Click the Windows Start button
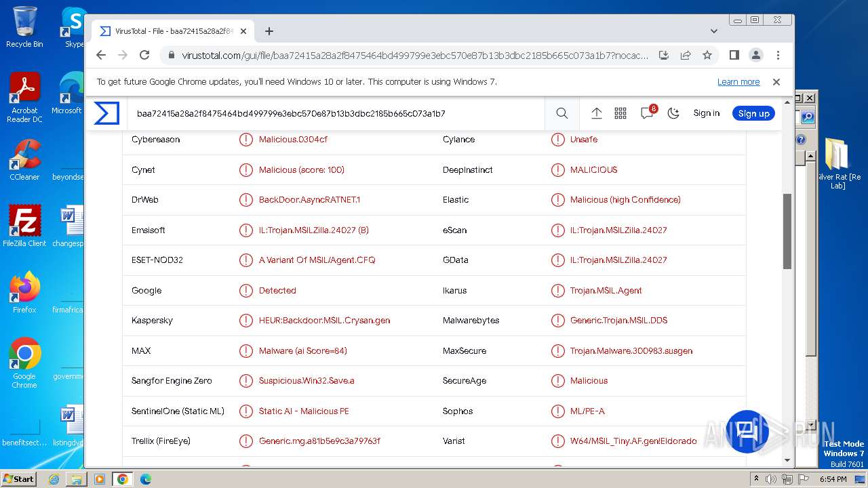868x488 pixels. pos(18,479)
